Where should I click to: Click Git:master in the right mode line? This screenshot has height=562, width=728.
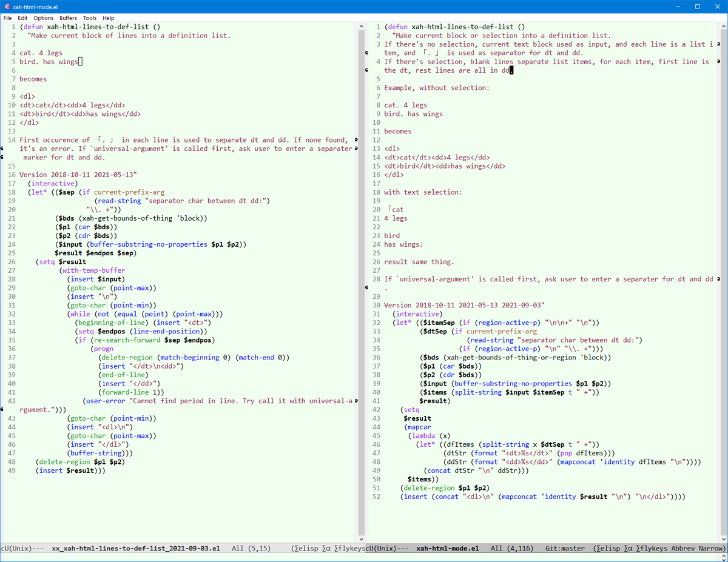coord(565,549)
